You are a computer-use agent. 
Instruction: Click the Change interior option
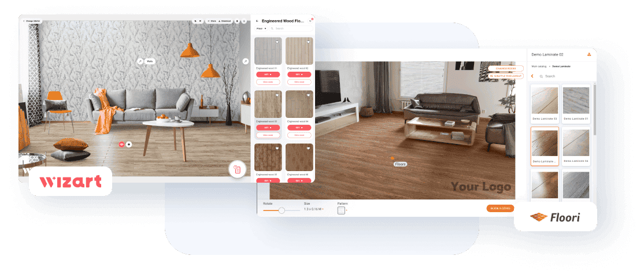tap(32, 21)
